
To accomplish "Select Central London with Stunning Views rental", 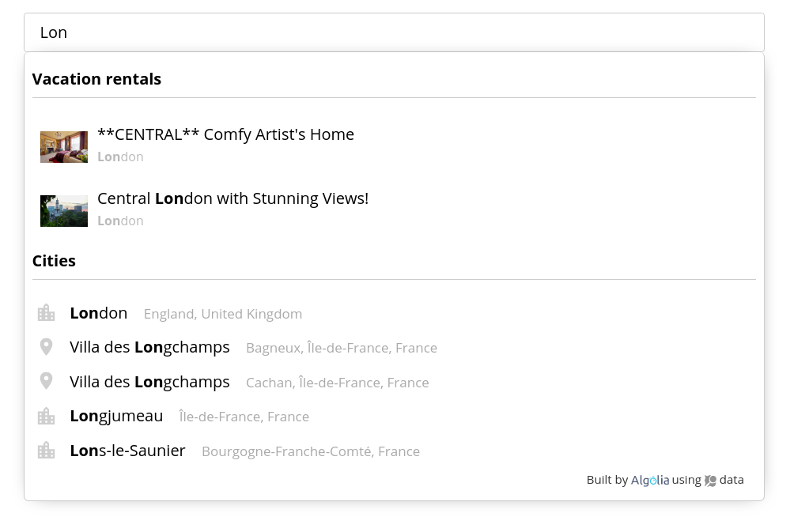I will pos(232,198).
